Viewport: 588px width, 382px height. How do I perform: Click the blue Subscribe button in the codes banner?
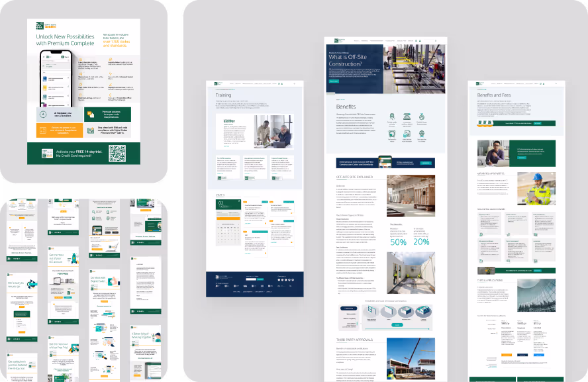[426, 162]
